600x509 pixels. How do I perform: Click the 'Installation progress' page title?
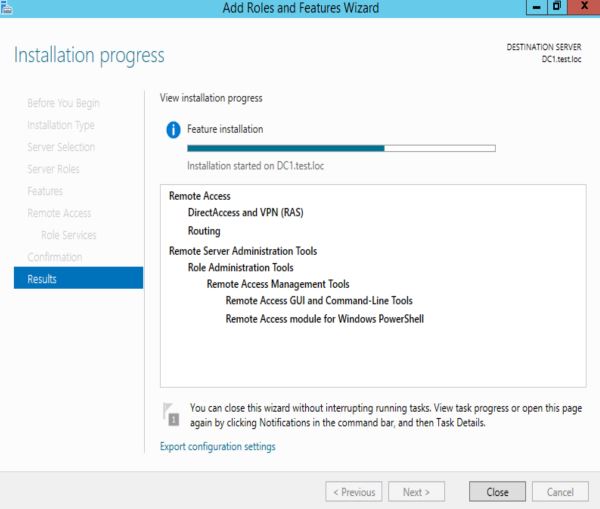coord(89,55)
